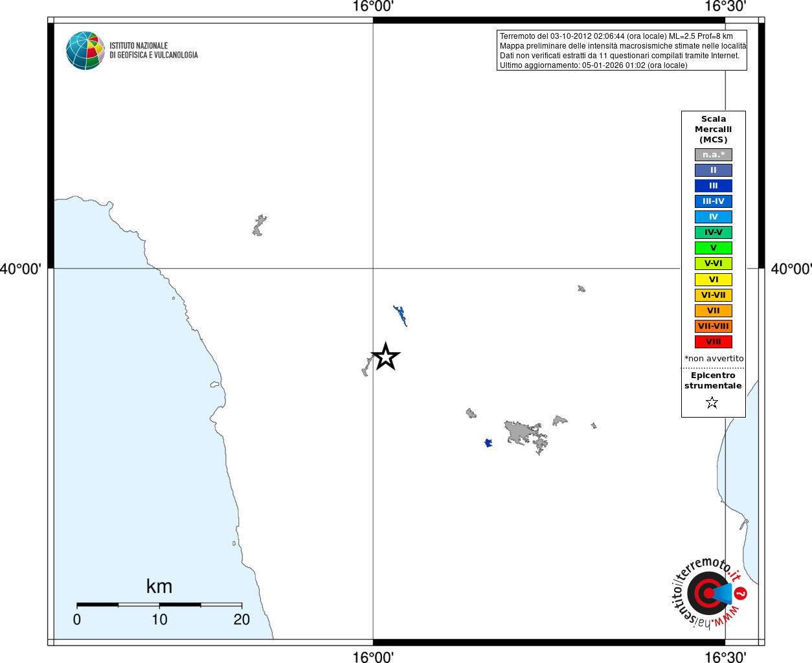Select the orange VII legend swatch
Screen dimensions: 812x663
tap(714, 311)
